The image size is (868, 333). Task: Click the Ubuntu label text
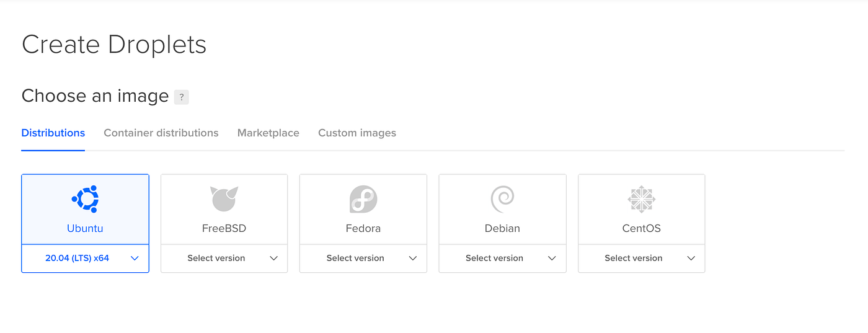(x=85, y=228)
